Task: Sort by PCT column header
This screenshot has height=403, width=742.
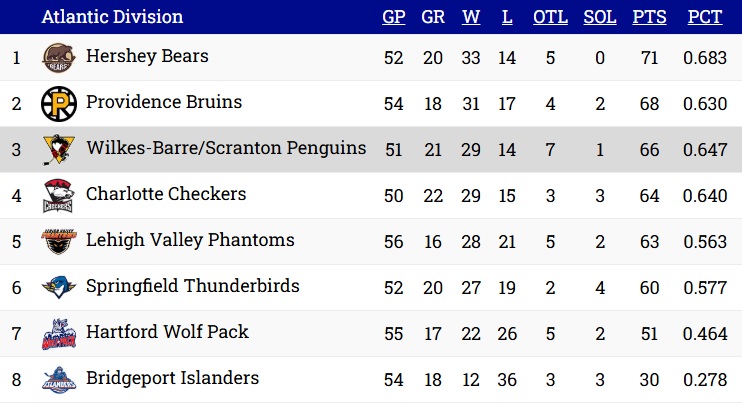Action: [705, 17]
